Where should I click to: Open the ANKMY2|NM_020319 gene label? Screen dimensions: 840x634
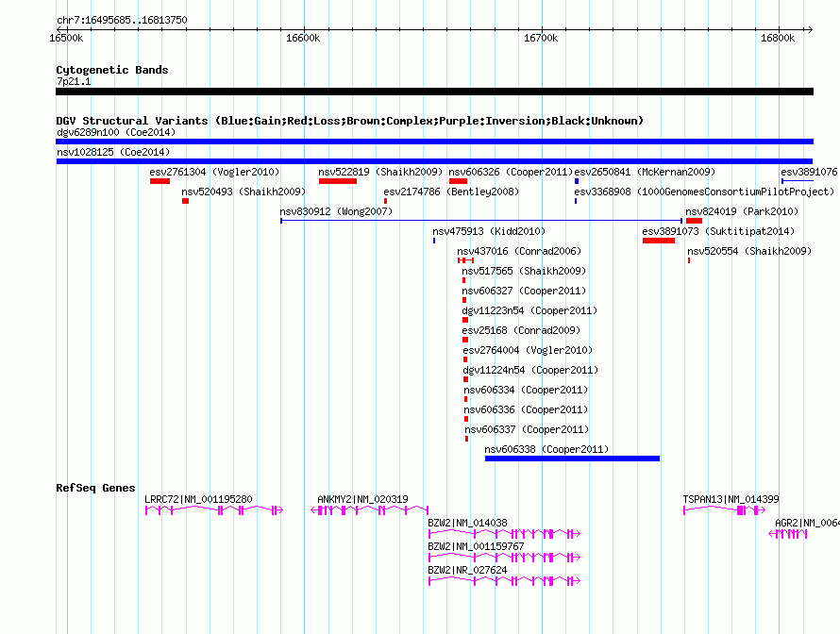362,499
